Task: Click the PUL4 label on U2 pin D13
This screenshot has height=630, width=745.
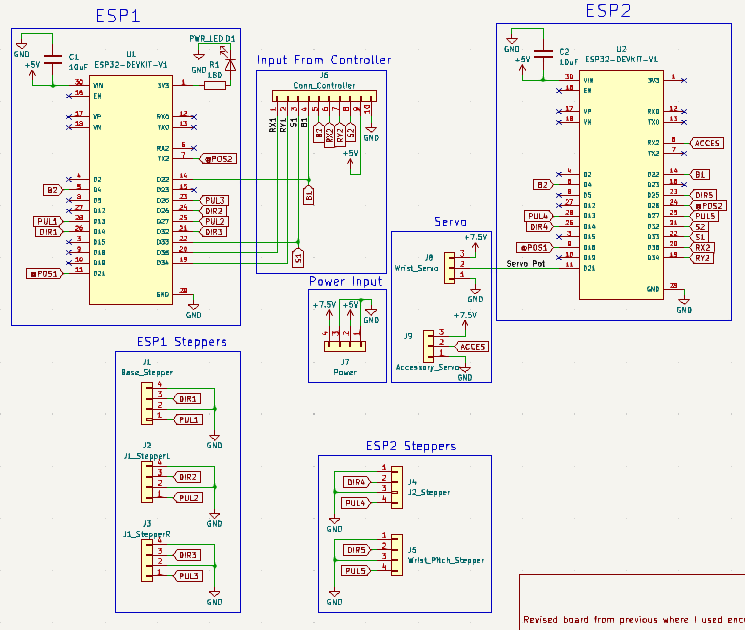Action: [538, 216]
